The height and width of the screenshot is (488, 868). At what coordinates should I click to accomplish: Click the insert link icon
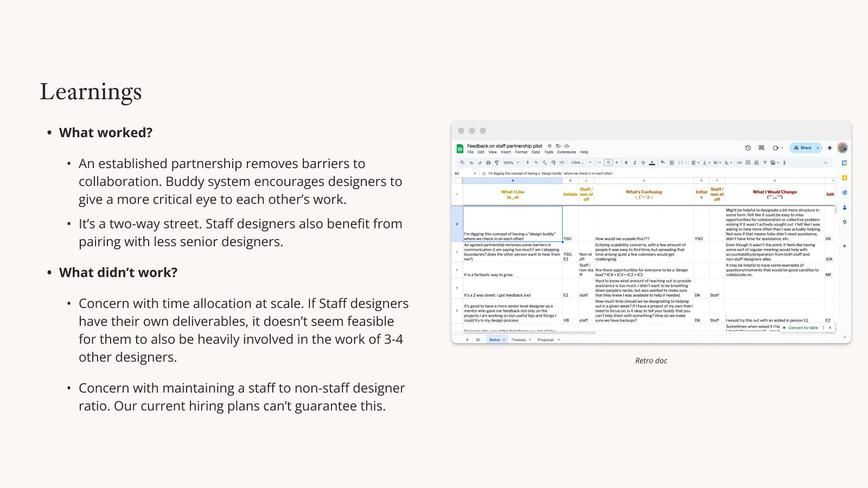point(739,163)
